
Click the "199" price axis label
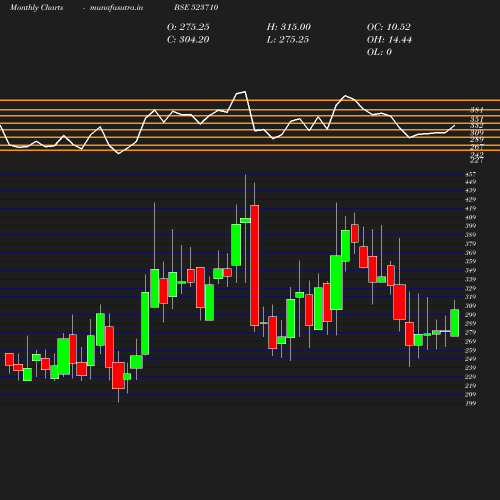click(471, 403)
